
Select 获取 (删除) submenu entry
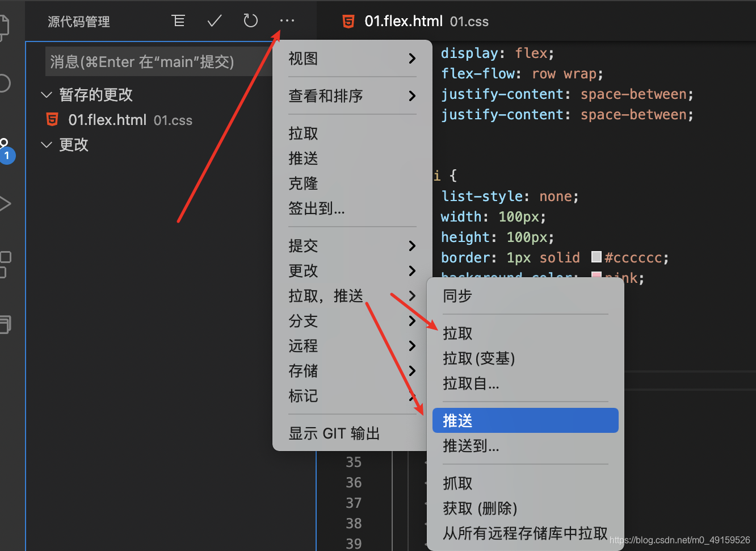click(x=525, y=508)
